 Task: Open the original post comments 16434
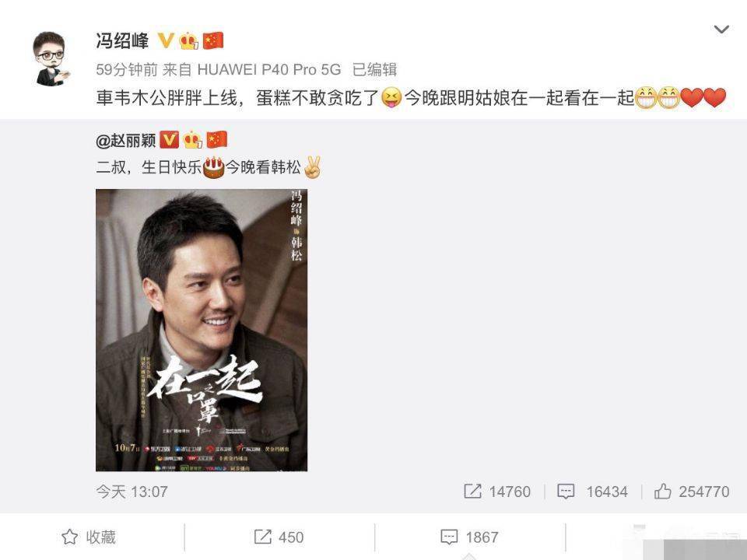click(x=592, y=492)
